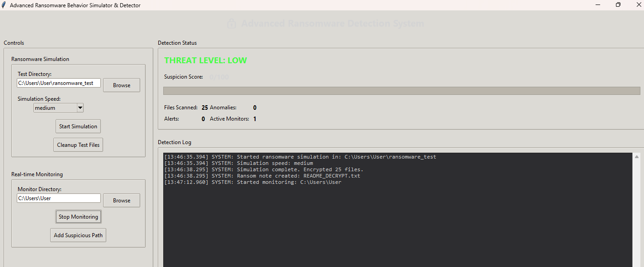Image resolution: width=644 pixels, height=267 pixels.
Task: Click the Suspicion Score progress bar
Action: click(401, 91)
